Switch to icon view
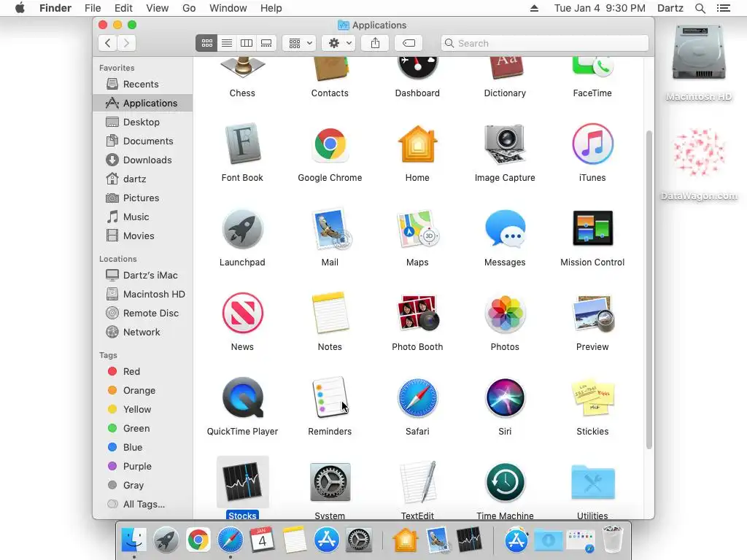 tap(206, 43)
